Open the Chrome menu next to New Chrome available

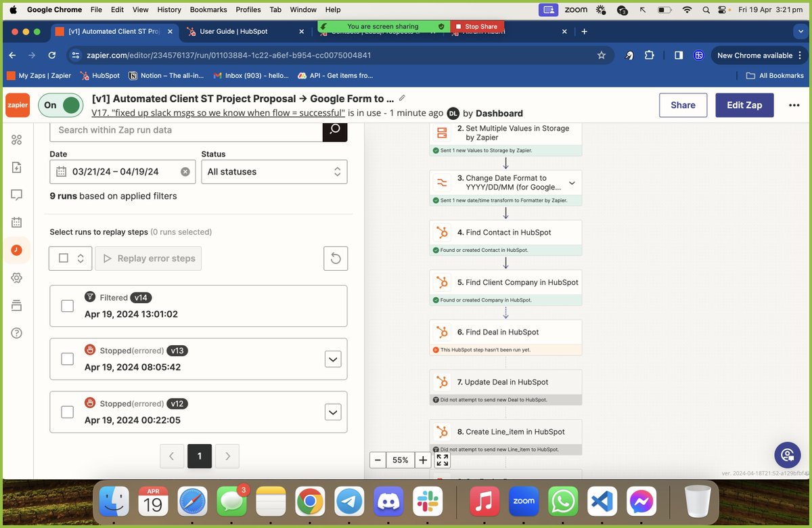pos(801,56)
